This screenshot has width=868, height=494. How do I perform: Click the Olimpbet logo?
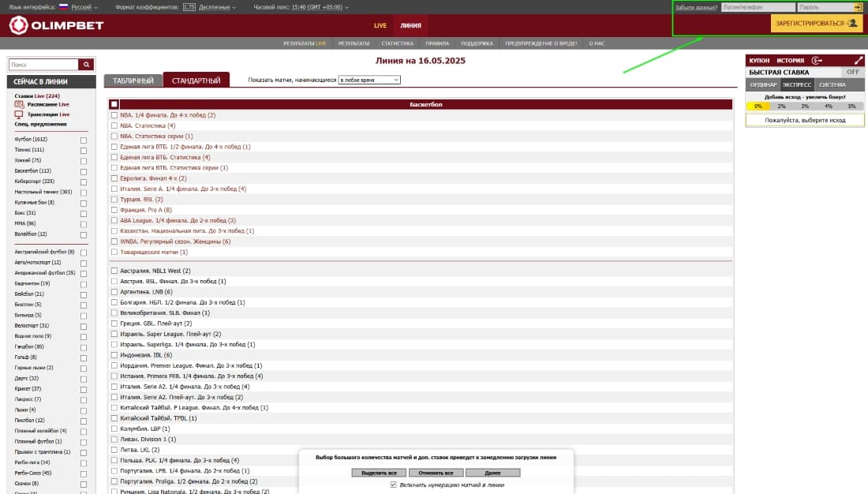coord(56,25)
